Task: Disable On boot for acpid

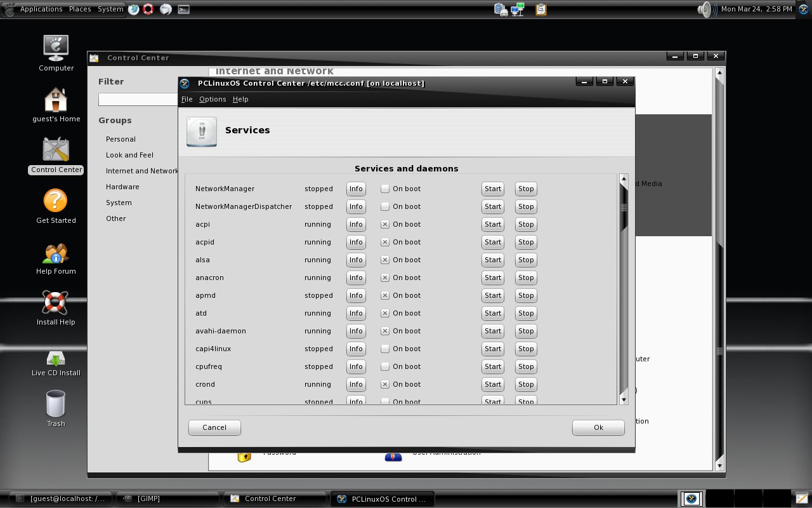Action: pyautogui.click(x=385, y=242)
